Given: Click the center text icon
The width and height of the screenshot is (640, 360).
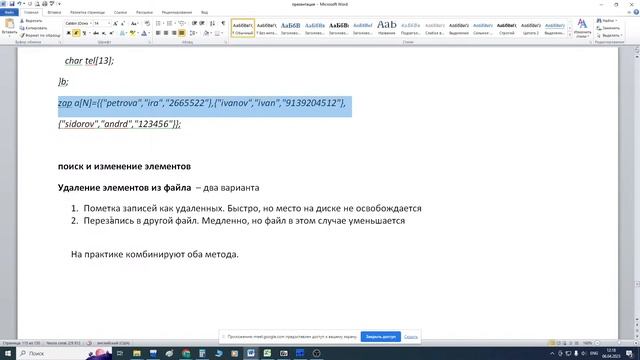Looking at the screenshot, I should point(166,33).
